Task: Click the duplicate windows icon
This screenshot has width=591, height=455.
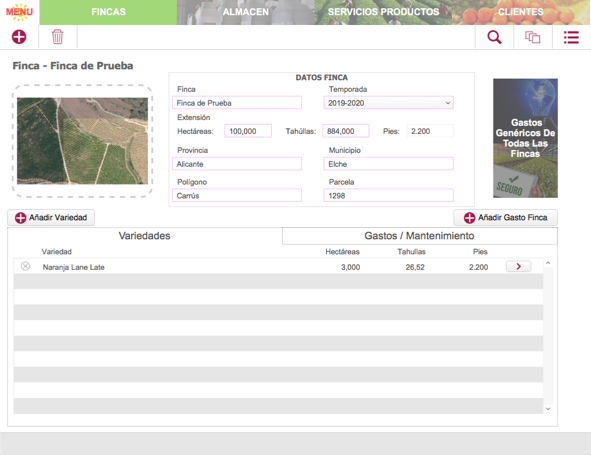Action: tap(533, 37)
